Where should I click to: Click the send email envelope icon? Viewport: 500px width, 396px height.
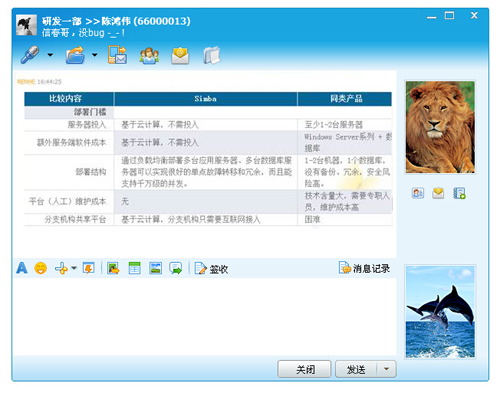click(x=180, y=55)
